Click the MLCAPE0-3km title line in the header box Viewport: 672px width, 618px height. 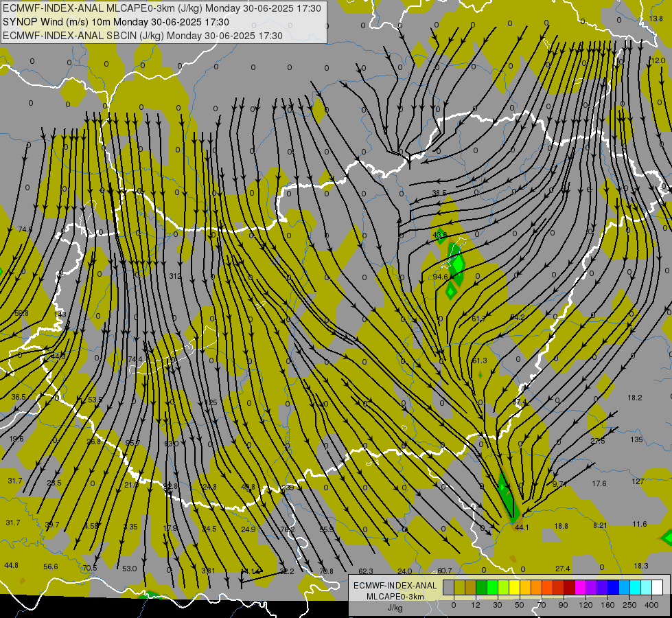click(161, 8)
